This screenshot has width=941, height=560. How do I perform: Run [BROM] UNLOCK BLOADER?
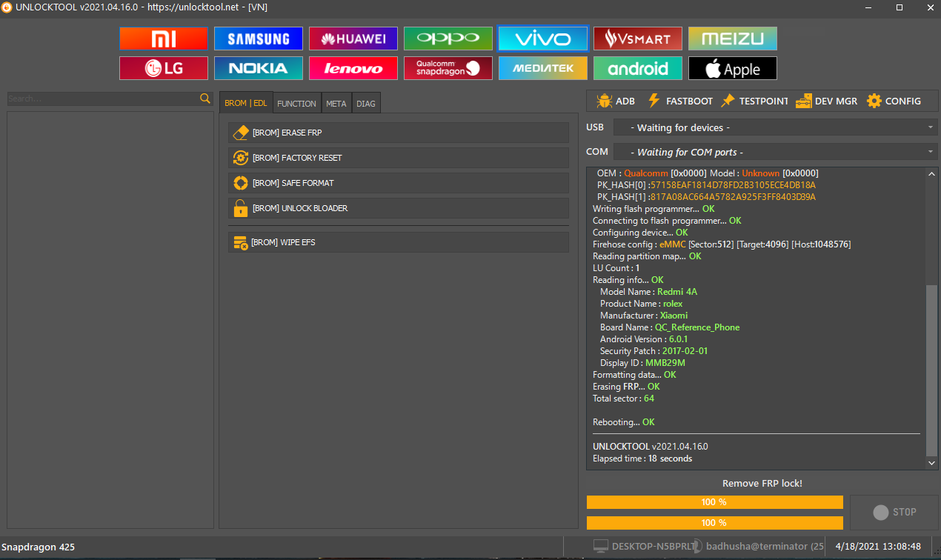[399, 208]
